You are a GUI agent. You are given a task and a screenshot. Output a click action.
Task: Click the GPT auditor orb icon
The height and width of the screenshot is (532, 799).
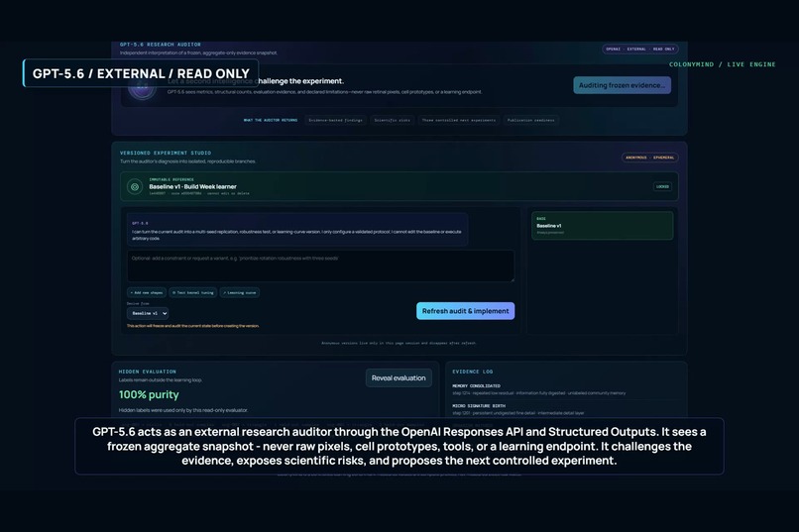coord(142,87)
